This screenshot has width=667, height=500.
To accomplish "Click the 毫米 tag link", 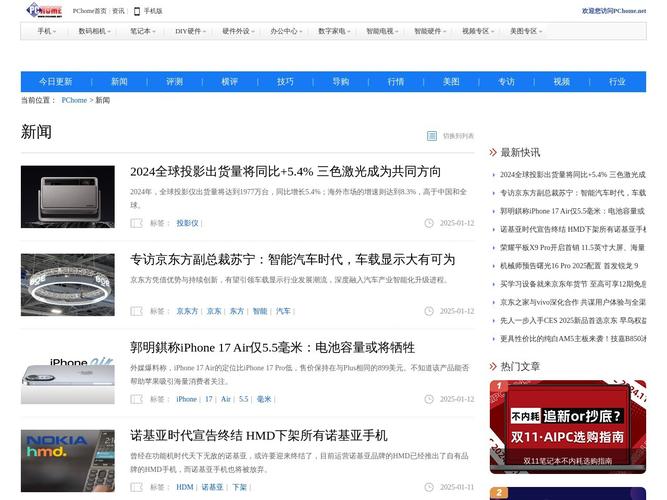I will click(264, 399).
